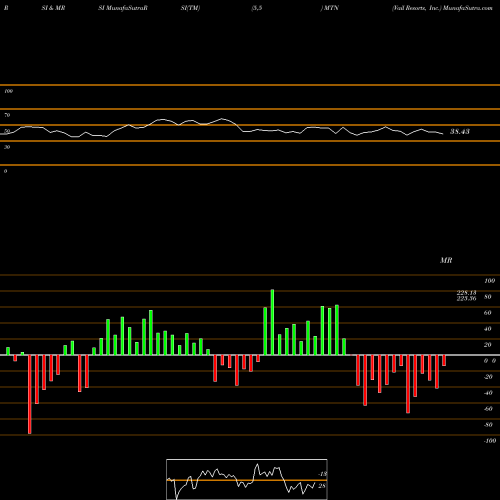
Task: Click the 'MR' label above lower chart
Action: [446, 260]
